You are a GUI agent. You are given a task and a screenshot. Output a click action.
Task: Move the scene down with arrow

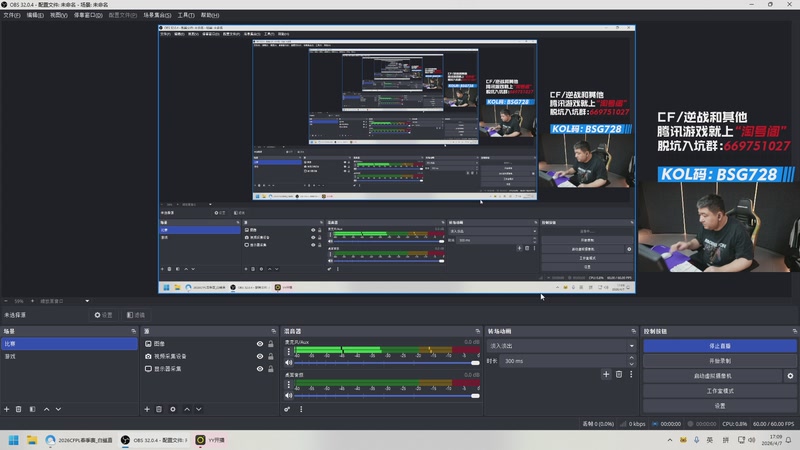(58, 409)
